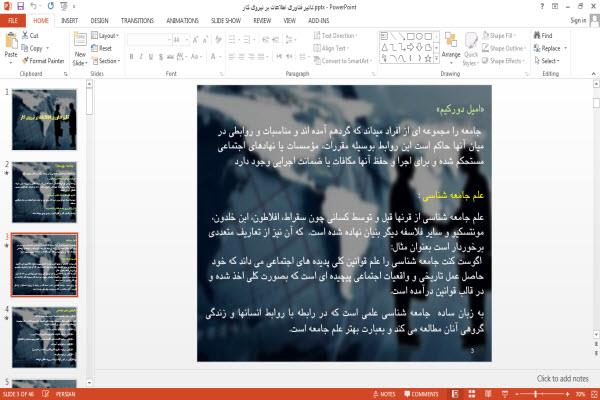Click thumbnail pane scroll down arrow

(89, 382)
